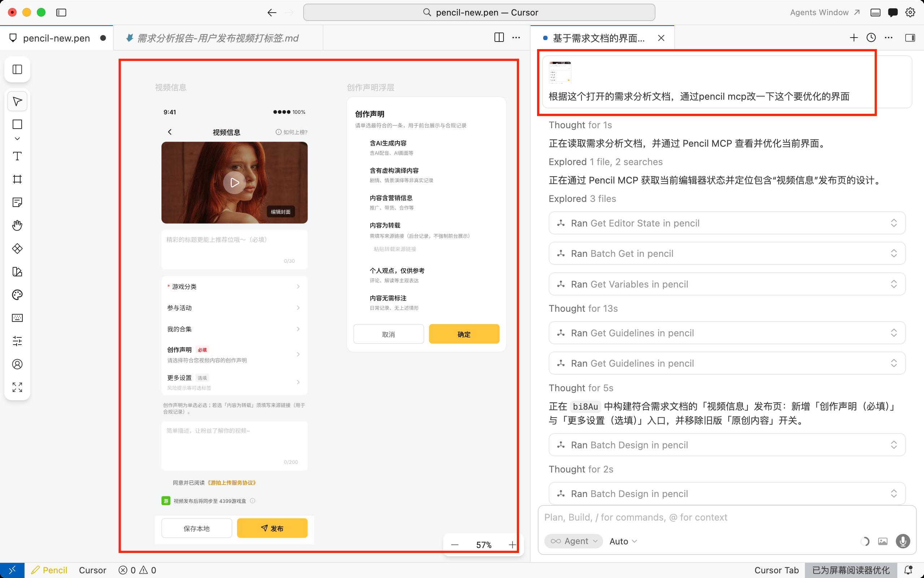Toggle the right secondary sidebar icon

click(910, 38)
